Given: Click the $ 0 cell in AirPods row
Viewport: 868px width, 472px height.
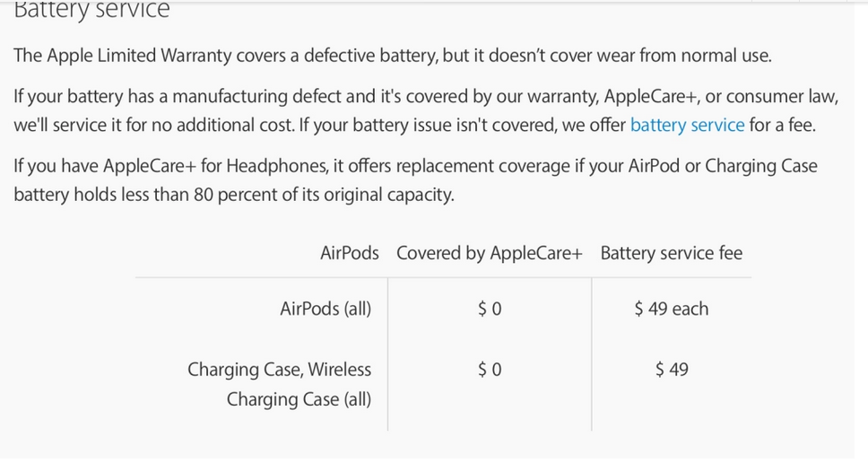Looking at the screenshot, I should click(490, 309).
